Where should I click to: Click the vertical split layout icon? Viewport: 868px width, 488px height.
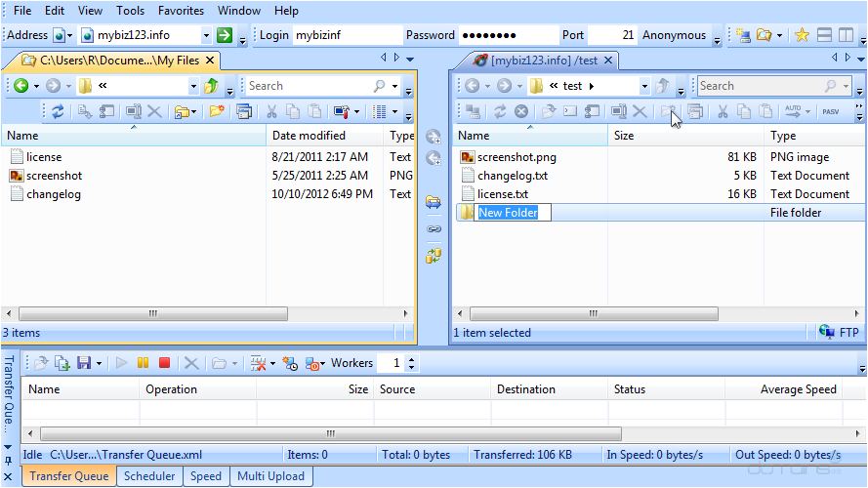[x=846, y=35]
